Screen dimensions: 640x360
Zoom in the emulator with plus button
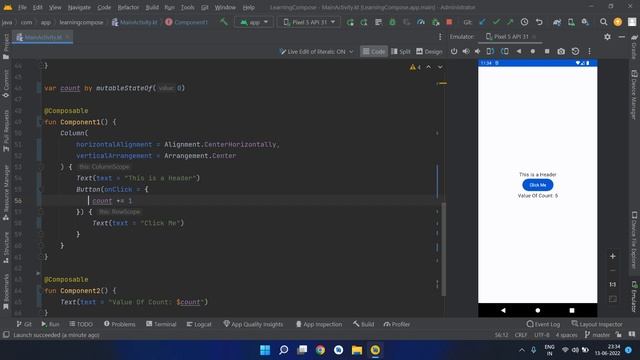tap(613, 256)
